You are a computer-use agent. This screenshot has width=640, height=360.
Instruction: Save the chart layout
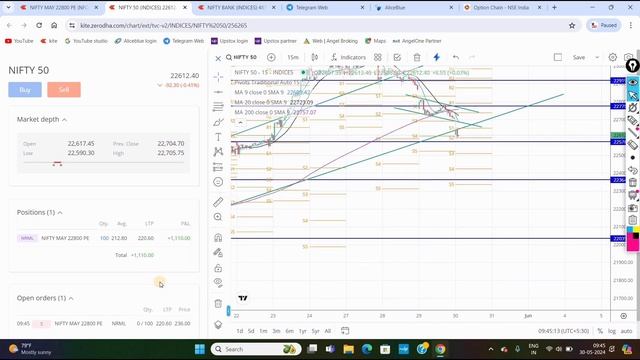[x=579, y=58]
